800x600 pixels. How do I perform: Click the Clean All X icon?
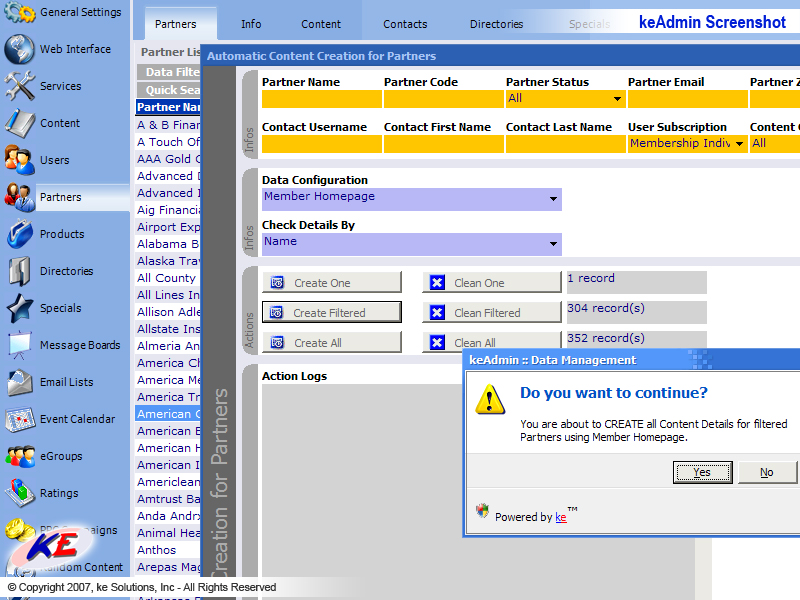[x=437, y=342]
